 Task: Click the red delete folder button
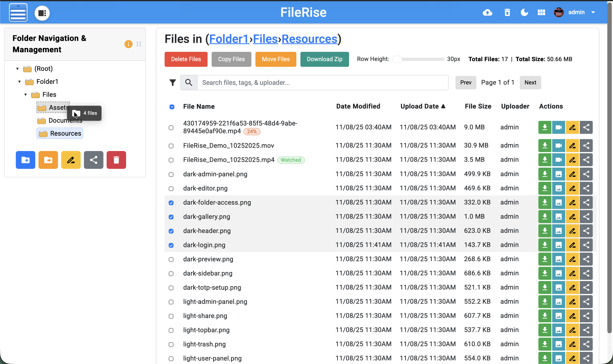(116, 160)
